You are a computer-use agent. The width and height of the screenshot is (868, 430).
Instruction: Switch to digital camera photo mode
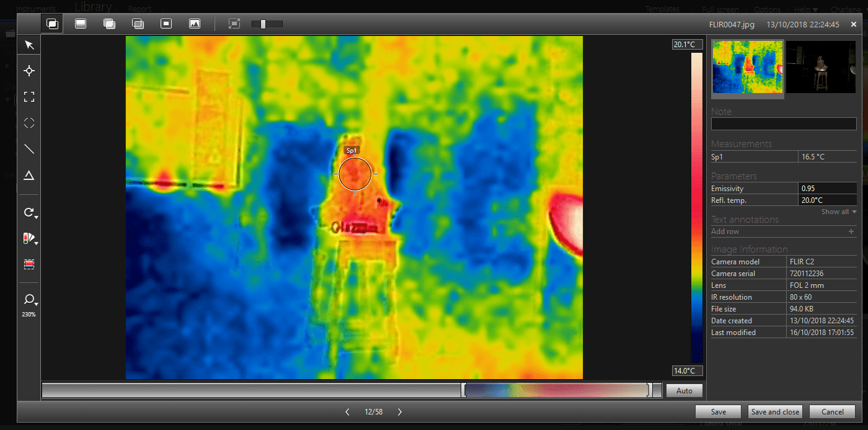tap(195, 24)
